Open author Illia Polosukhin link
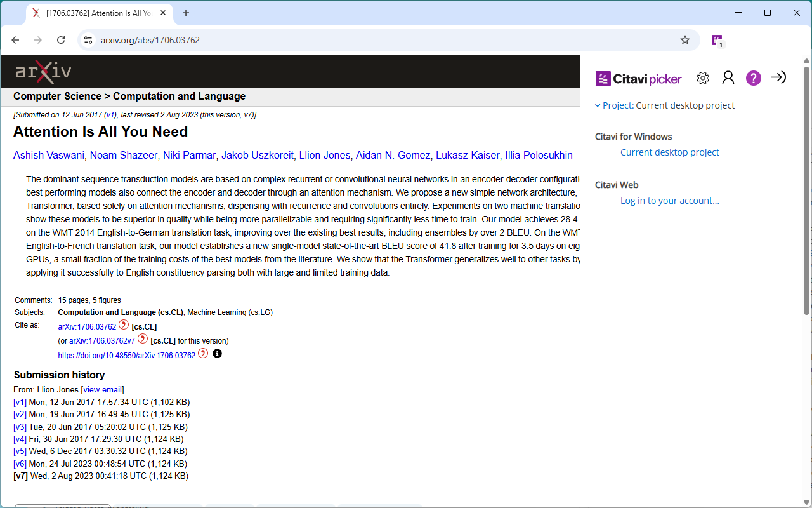This screenshot has height=508, width=812. coord(539,155)
